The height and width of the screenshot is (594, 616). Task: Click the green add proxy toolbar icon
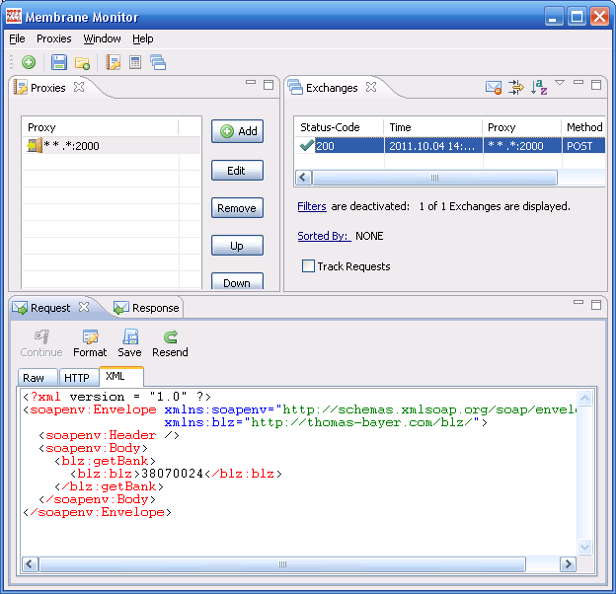(x=29, y=62)
